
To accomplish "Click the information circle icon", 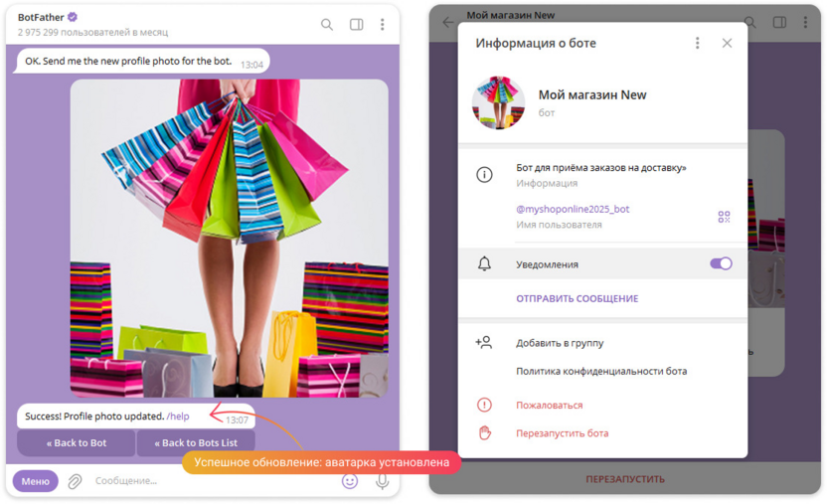I will point(484,175).
